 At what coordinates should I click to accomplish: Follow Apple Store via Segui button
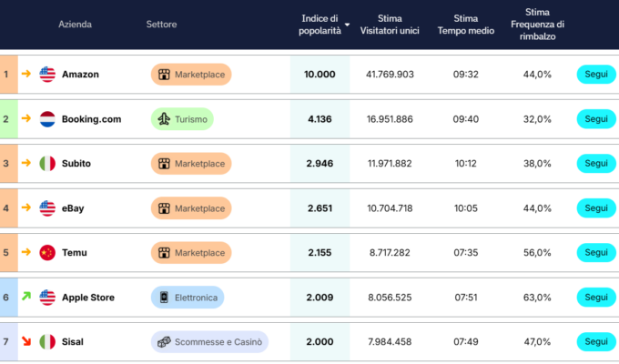596,298
